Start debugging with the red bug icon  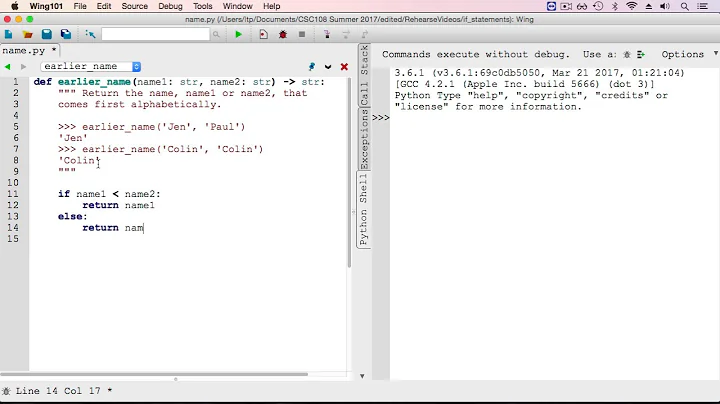283,34
